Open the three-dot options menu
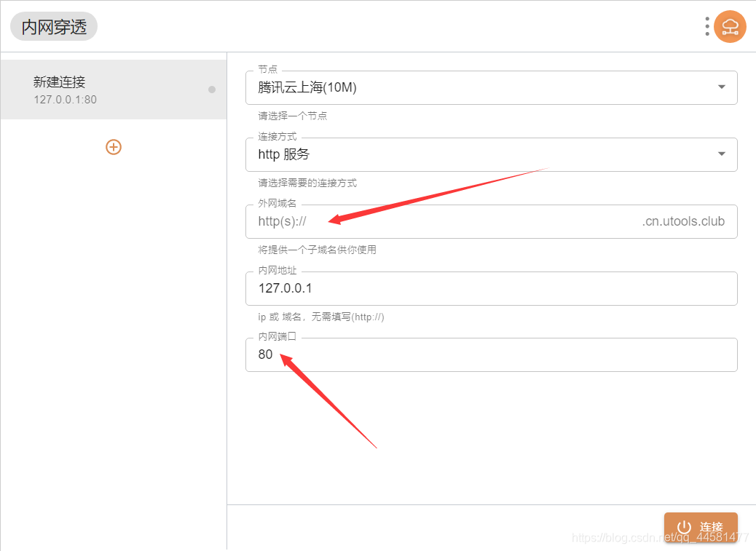Image resolution: width=756 pixels, height=551 pixels. pyautogui.click(x=706, y=26)
